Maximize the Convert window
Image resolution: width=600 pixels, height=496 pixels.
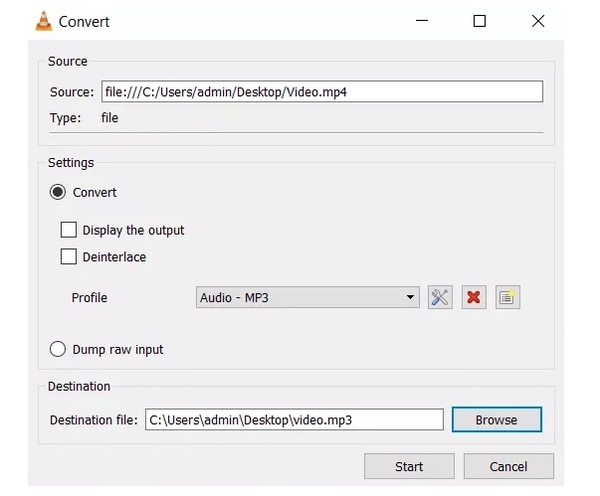click(479, 21)
